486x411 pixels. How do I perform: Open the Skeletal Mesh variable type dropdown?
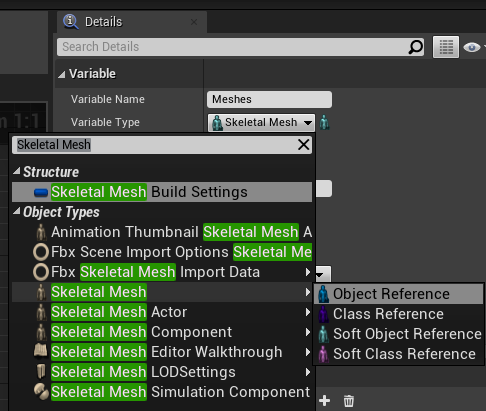tap(261, 123)
